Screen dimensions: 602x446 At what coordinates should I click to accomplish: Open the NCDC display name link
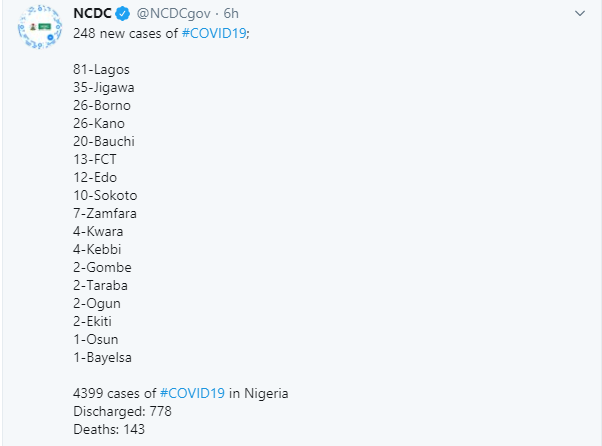pos(93,13)
